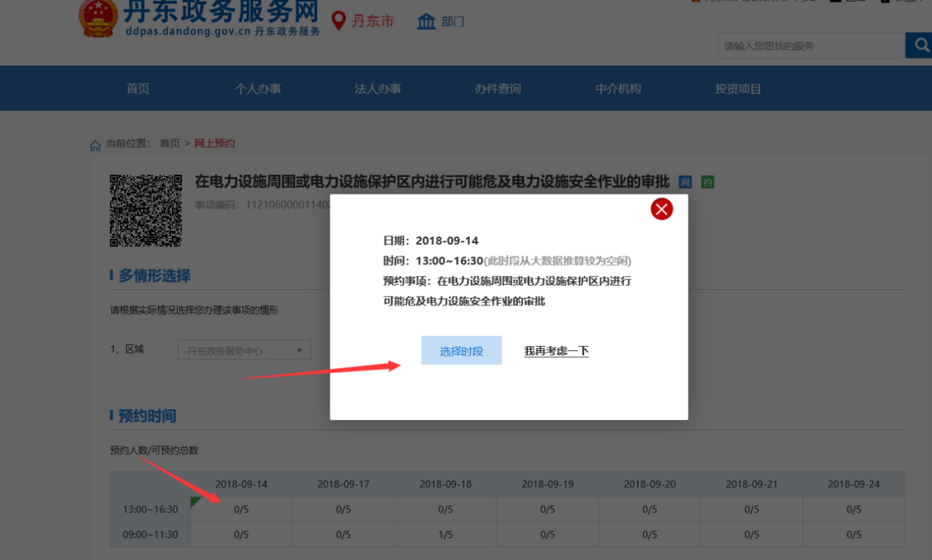Open the 网上预约 breadcrumb link
932x560 pixels.
tap(214, 143)
